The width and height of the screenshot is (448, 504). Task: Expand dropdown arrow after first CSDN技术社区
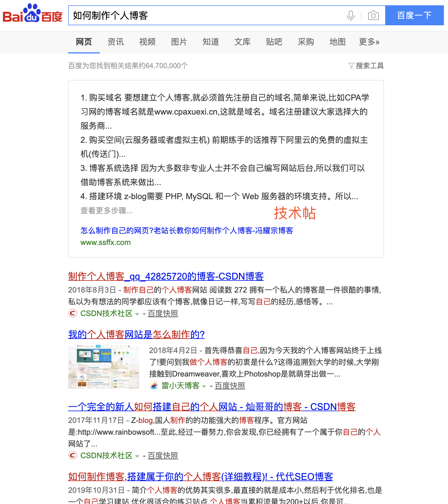pos(137,314)
